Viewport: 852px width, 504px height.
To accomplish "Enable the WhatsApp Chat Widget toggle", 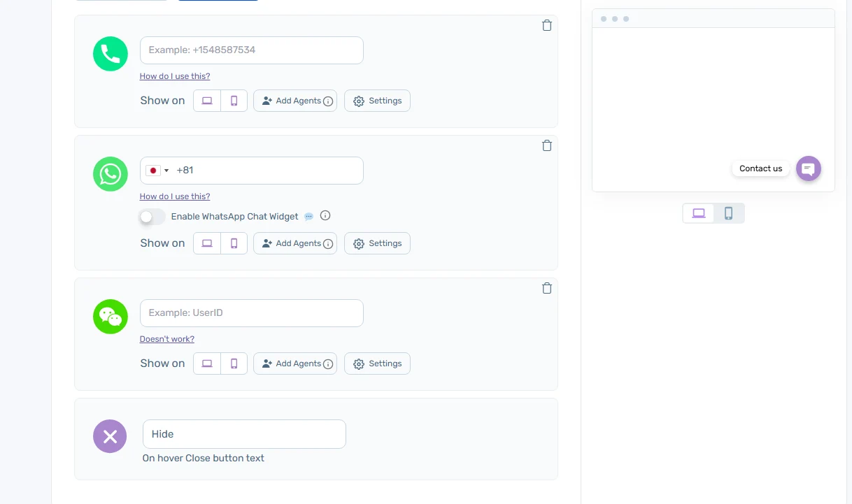I will click(152, 217).
